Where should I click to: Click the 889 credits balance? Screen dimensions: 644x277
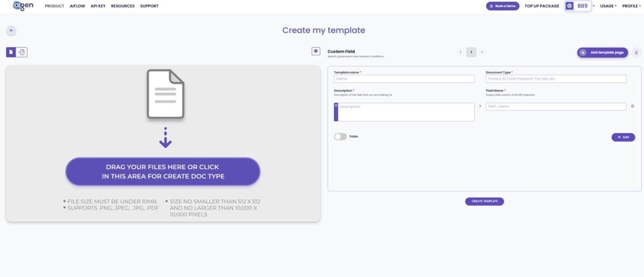click(x=582, y=6)
